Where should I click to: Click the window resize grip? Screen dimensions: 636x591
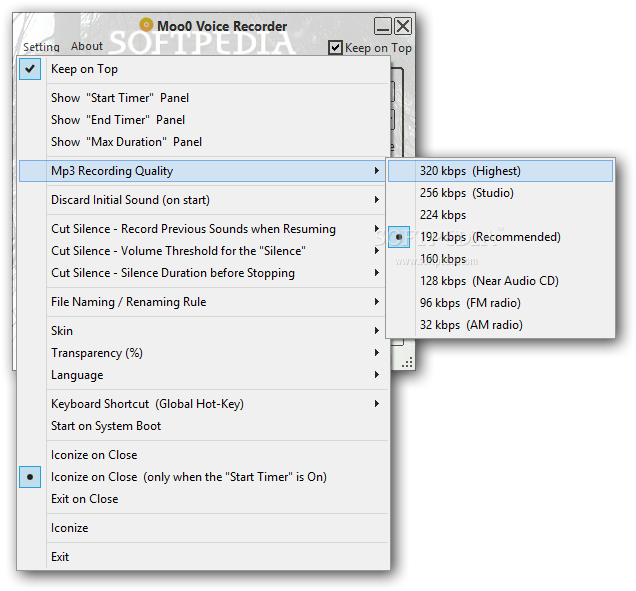408,363
